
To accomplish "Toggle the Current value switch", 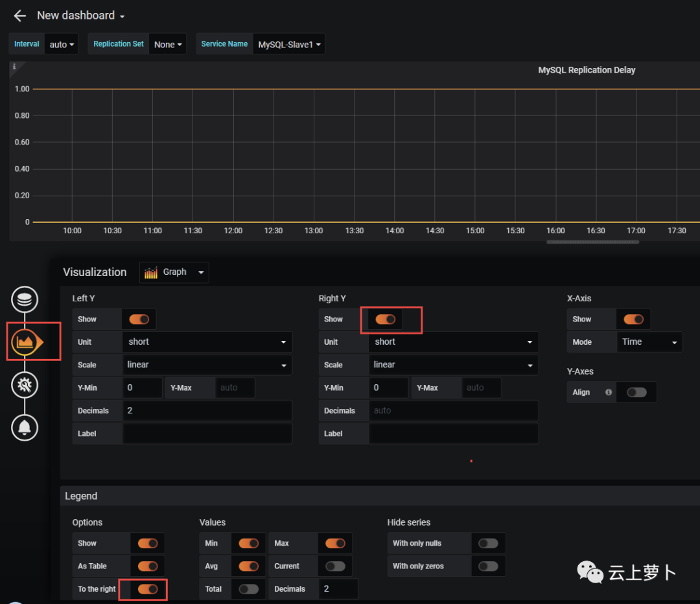I will tap(335, 566).
